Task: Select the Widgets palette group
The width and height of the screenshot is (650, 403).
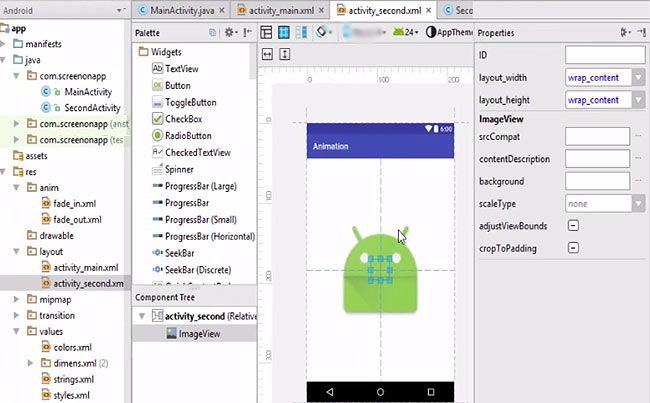Action: coord(166,52)
